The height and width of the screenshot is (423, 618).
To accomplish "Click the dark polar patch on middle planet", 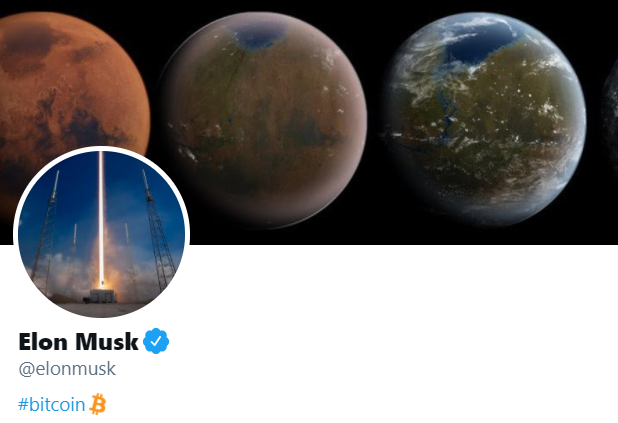I will click(x=259, y=35).
